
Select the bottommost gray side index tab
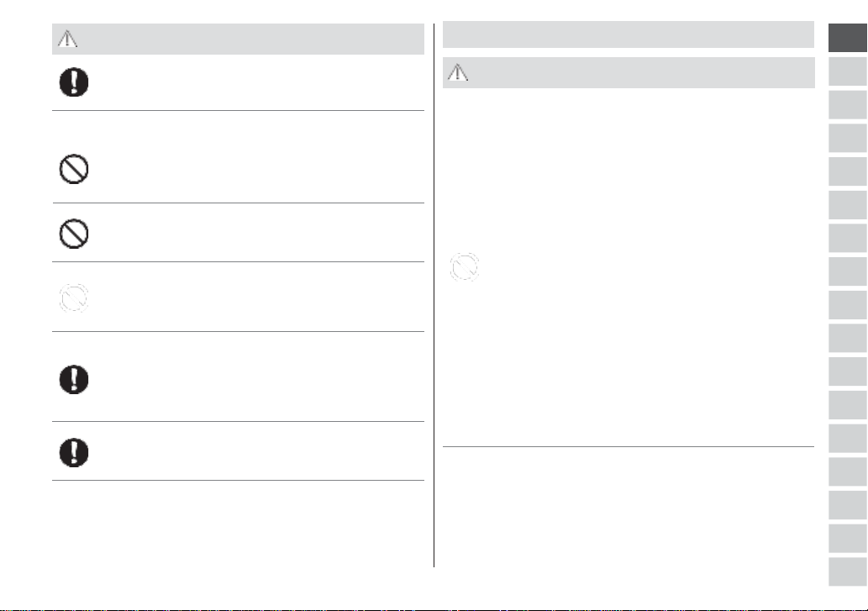848,571
